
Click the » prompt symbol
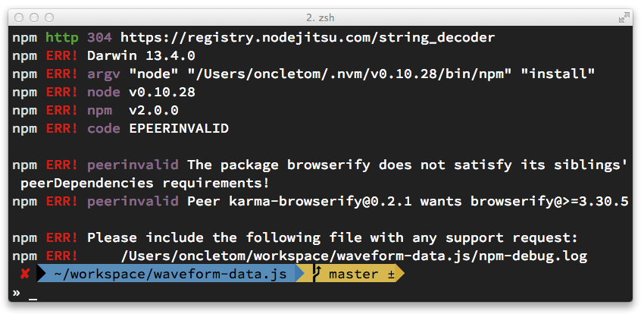tap(17, 293)
